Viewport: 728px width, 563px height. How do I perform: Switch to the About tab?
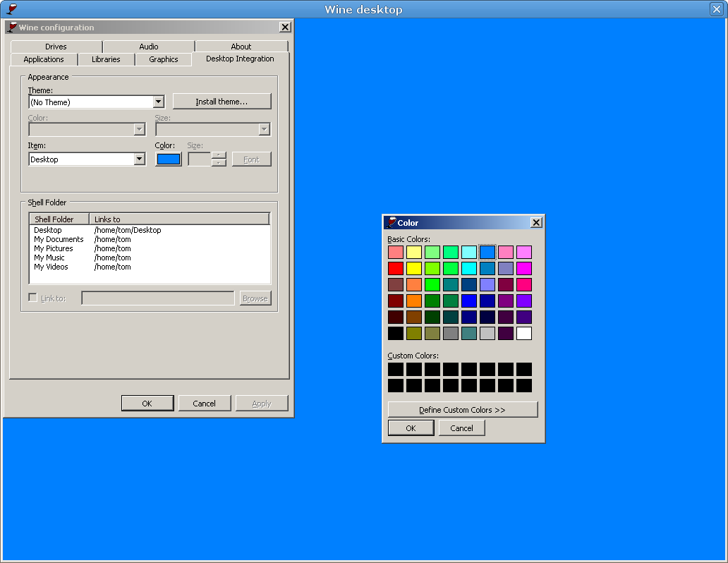(241, 47)
